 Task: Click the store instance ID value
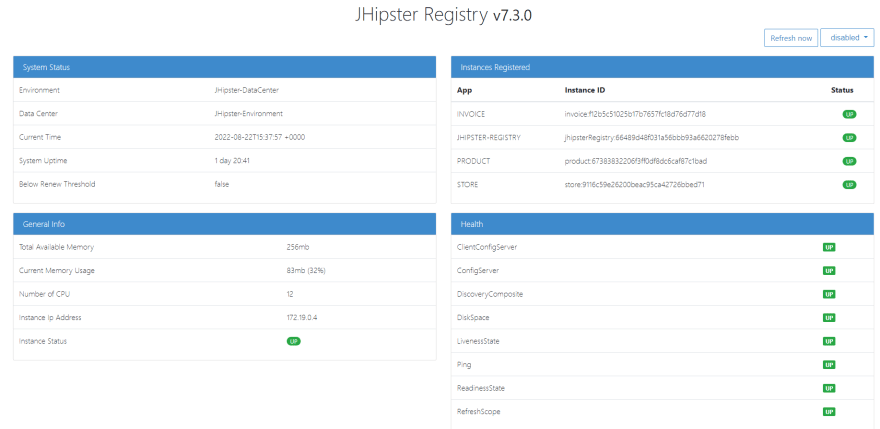pos(635,185)
